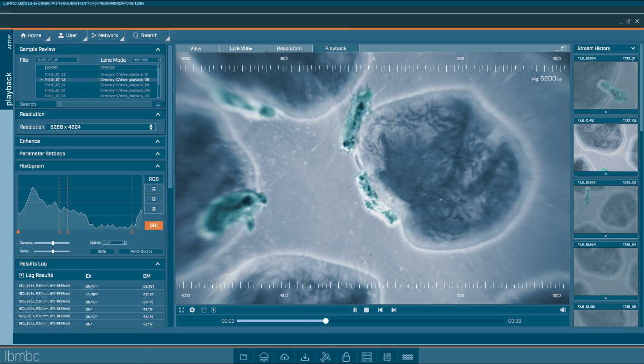Screen dimensions: 644x364
Task: Switch to the Resolution tab in viewer
Action: click(x=289, y=49)
